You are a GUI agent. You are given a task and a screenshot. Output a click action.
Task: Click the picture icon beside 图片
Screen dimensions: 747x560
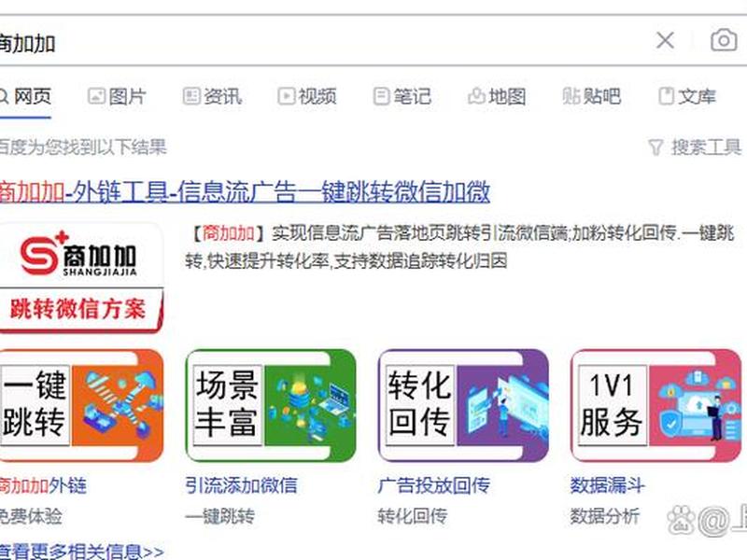[x=96, y=97]
